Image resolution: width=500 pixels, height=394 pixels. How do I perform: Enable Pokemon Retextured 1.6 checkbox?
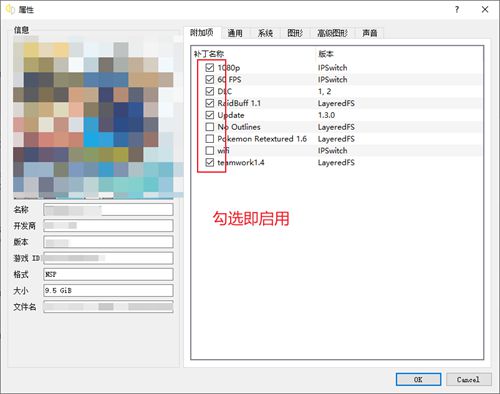coord(209,139)
